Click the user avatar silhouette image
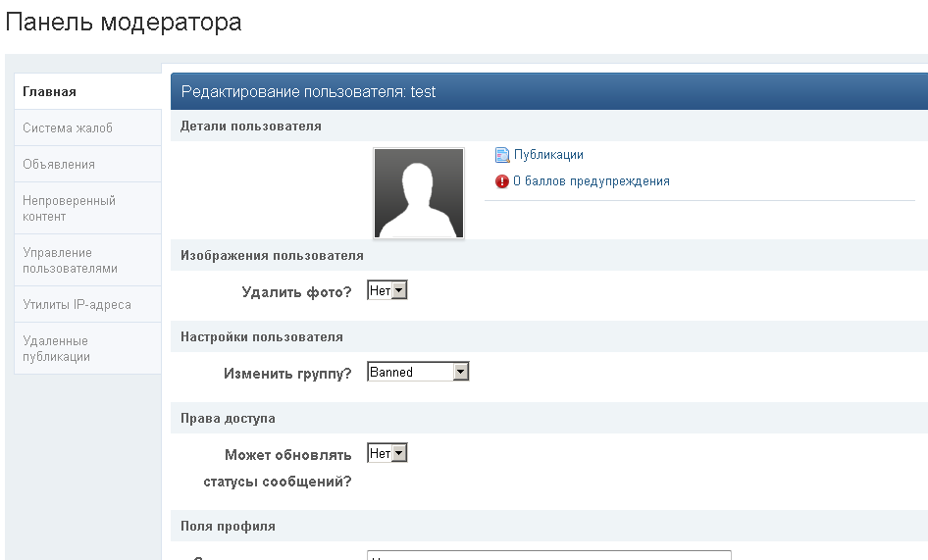 [x=419, y=193]
